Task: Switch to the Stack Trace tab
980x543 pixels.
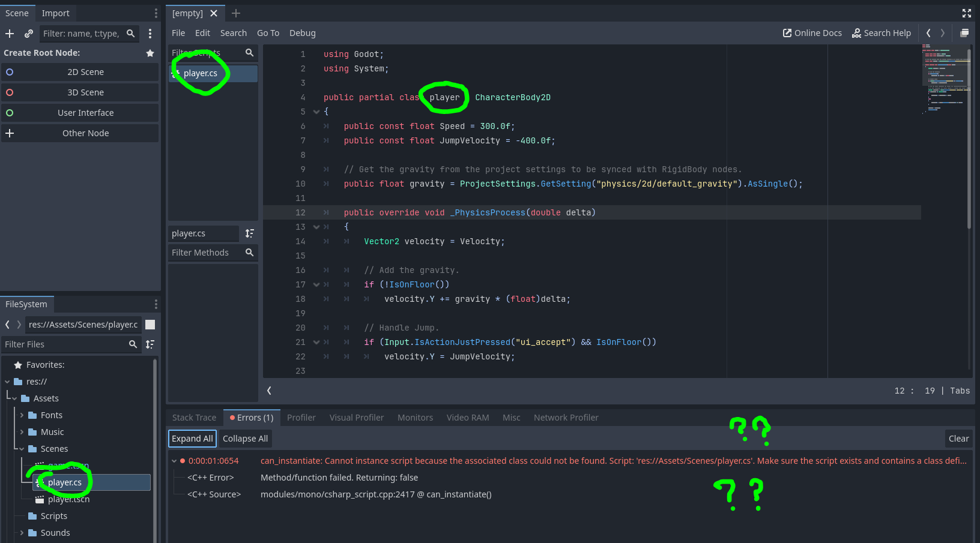Action: point(194,418)
